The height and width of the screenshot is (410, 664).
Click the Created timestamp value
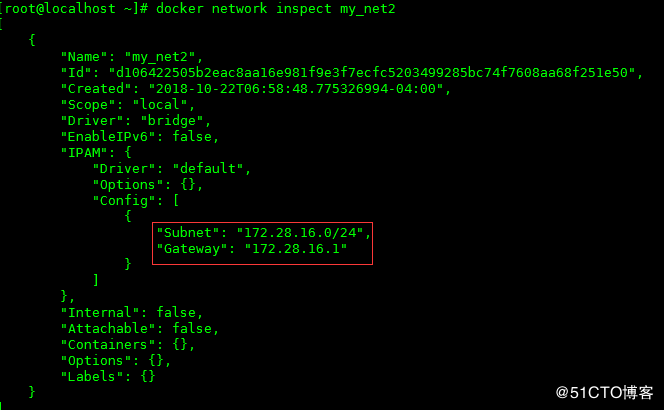pyautogui.click(x=296, y=89)
